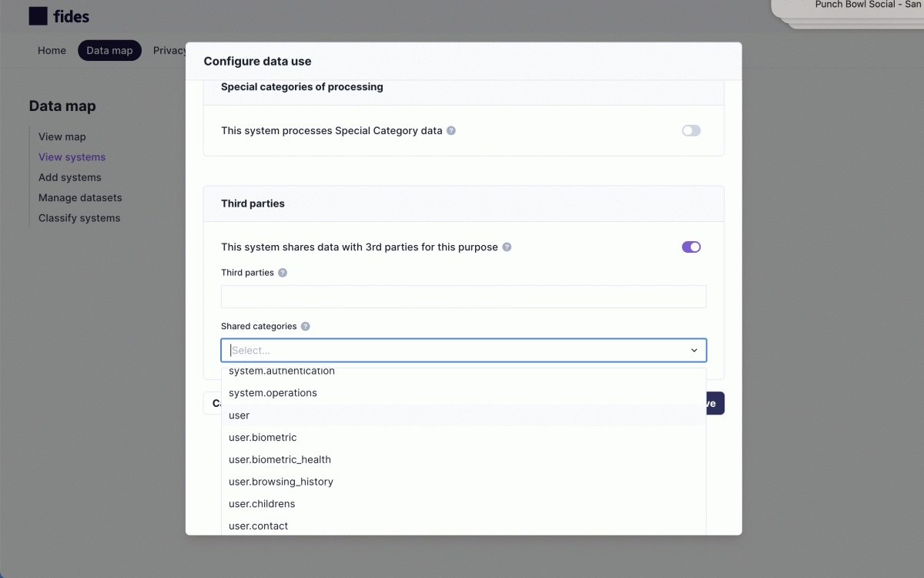Click help icon next to 3rd parties purpose
The height and width of the screenshot is (578, 924).
(507, 247)
